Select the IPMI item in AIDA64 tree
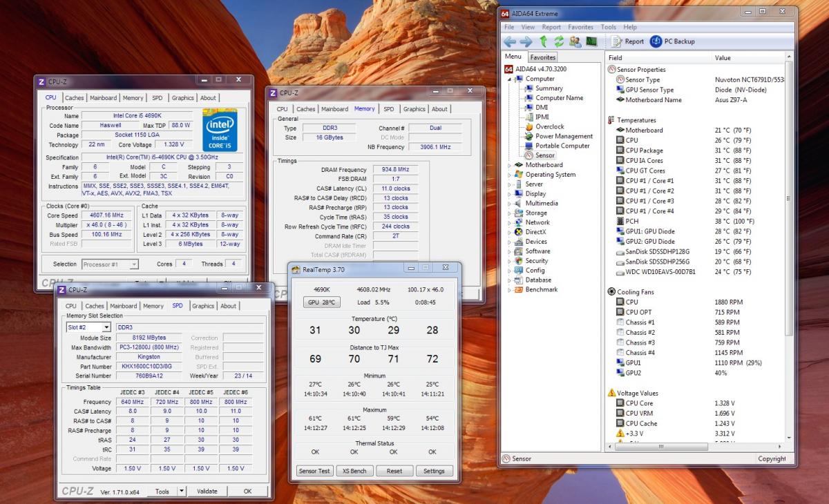Viewport: 829px width, 504px height. pos(537,117)
